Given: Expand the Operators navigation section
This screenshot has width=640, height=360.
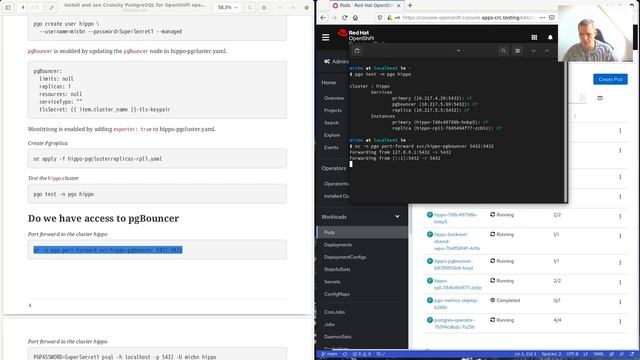Looking at the screenshot, I should 333,168.
